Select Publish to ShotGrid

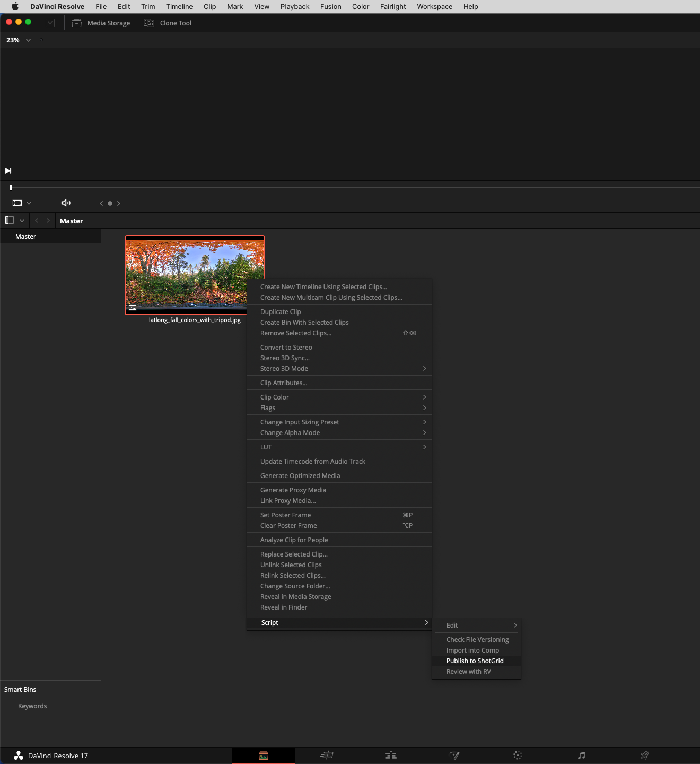point(477,661)
